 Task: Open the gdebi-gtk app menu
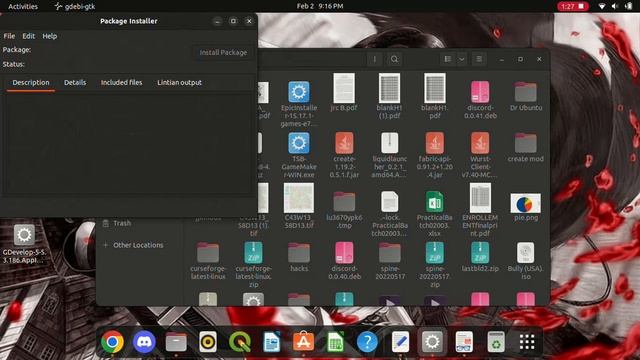tap(75, 6)
